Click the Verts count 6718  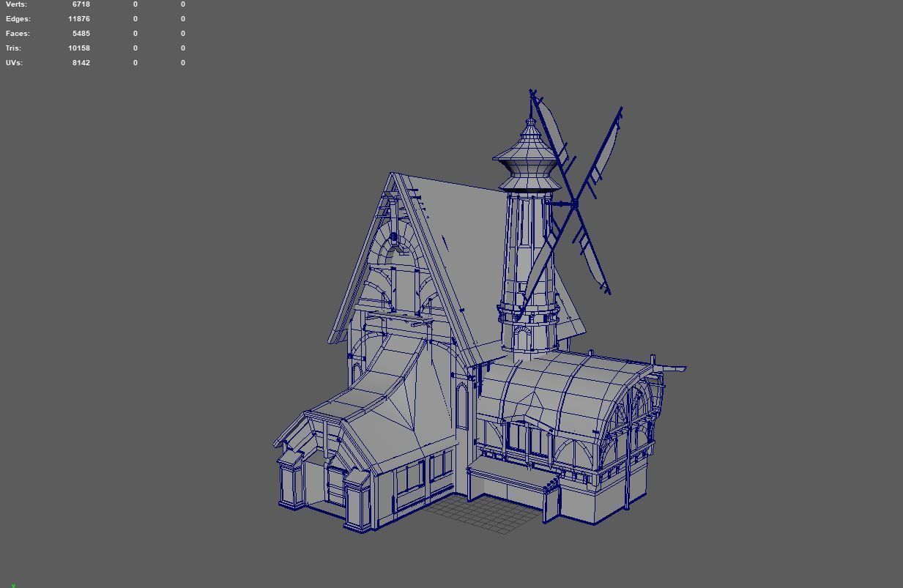click(81, 4)
